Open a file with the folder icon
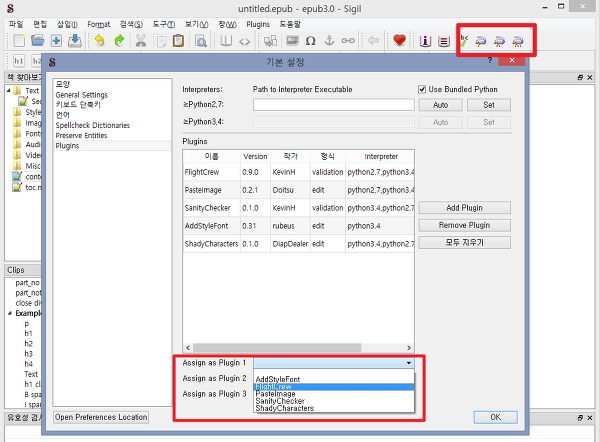This screenshot has width=600, height=442. [38, 40]
